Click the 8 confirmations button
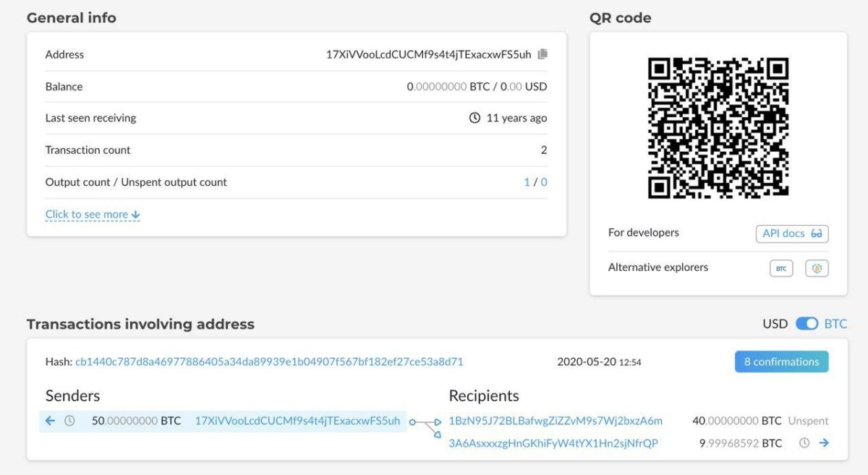 tap(781, 361)
